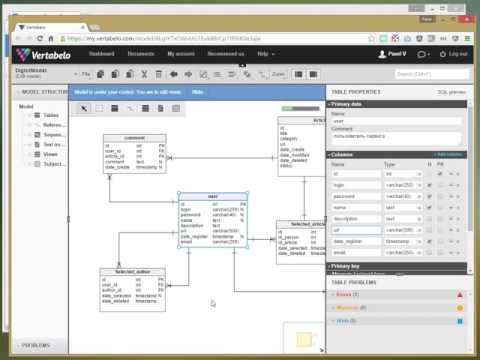This screenshot has width=480, height=360.
Task: Expand the Primary key section
Action: pyautogui.click(x=397, y=266)
